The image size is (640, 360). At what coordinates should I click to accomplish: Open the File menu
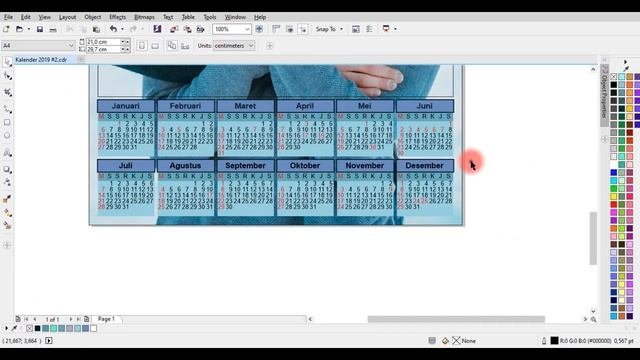pos(8,17)
